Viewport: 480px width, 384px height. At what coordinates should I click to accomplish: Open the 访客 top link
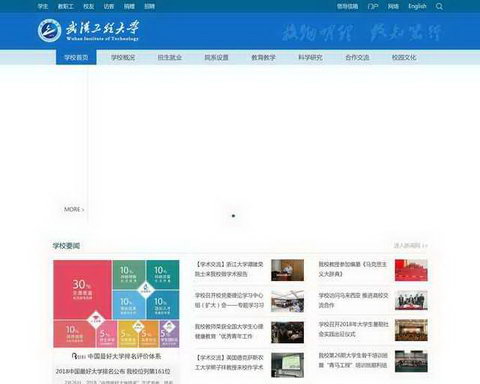pyautogui.click(x=109, y=6)
